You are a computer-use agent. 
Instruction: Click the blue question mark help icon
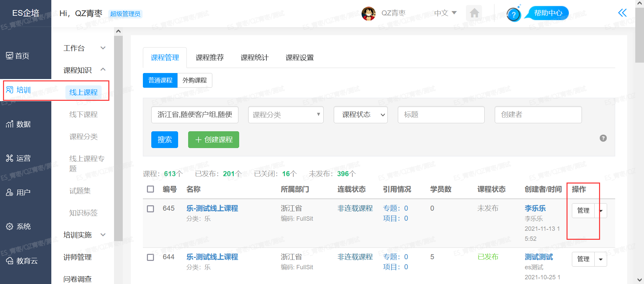[513, 14]
